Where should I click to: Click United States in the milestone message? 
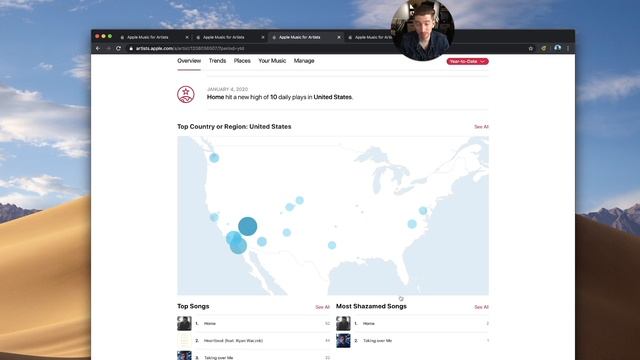(332, 97)
